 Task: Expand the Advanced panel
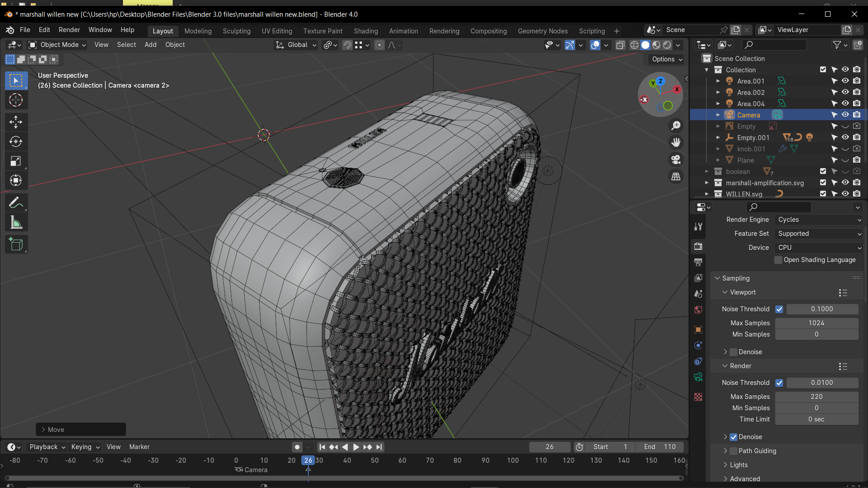click(745, 479)
